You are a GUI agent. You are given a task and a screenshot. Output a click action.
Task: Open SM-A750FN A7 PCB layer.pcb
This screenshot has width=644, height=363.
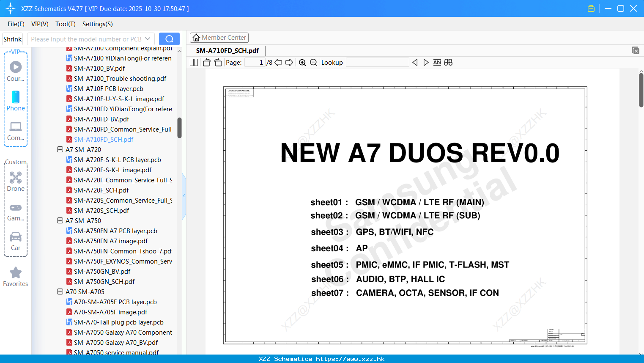coord(115,231)
